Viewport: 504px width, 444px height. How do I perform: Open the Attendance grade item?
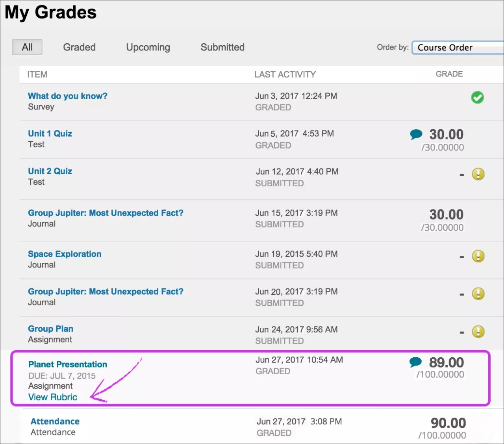(55, 421)
